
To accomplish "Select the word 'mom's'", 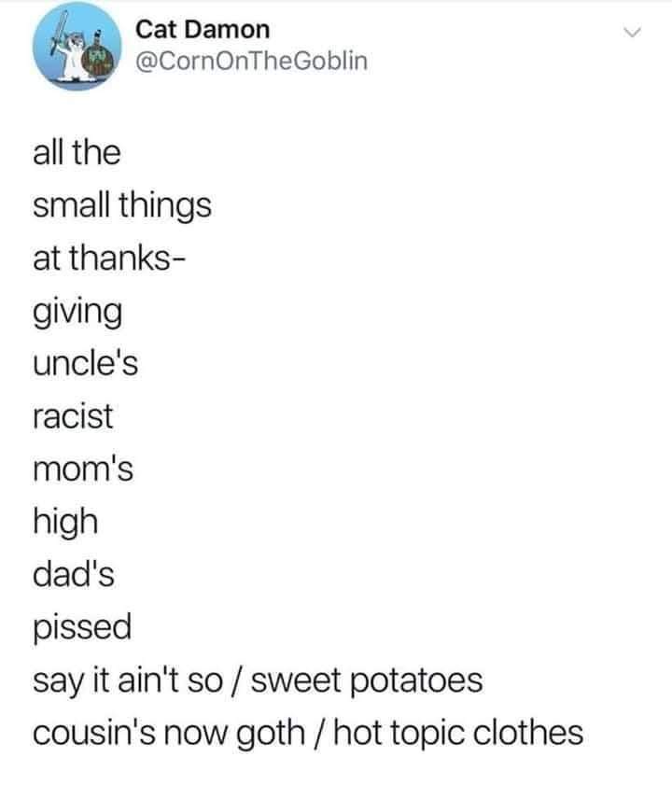I will click(83, 470).
